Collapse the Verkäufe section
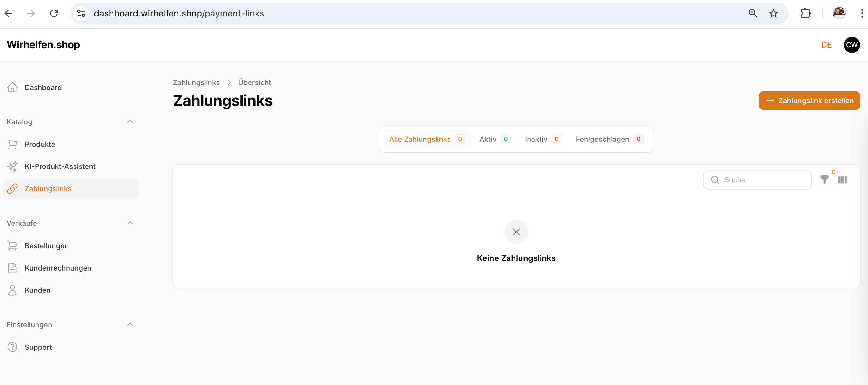 pyautogui.click(x=130, y=223)
